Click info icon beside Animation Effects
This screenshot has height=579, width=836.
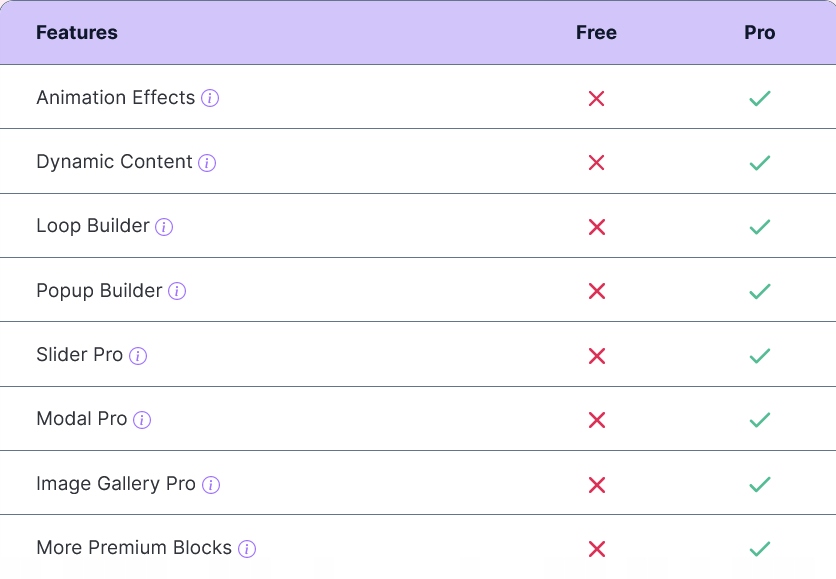[x=210, y=98]
